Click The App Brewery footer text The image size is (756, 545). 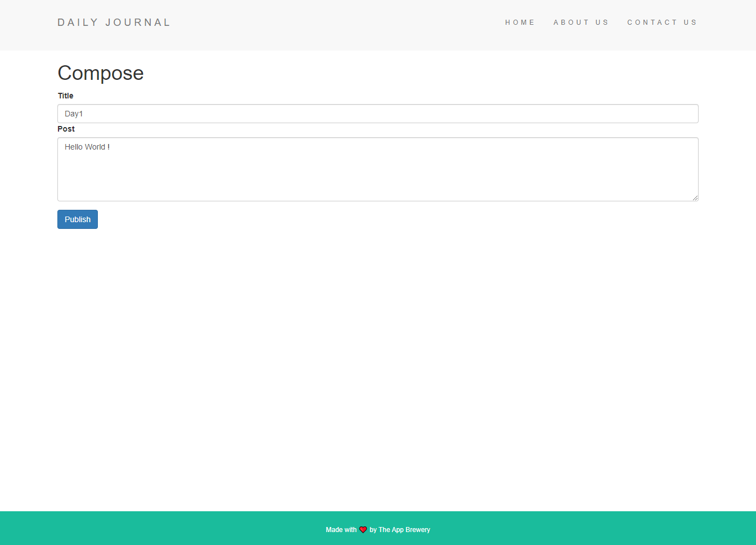point(403,529)
